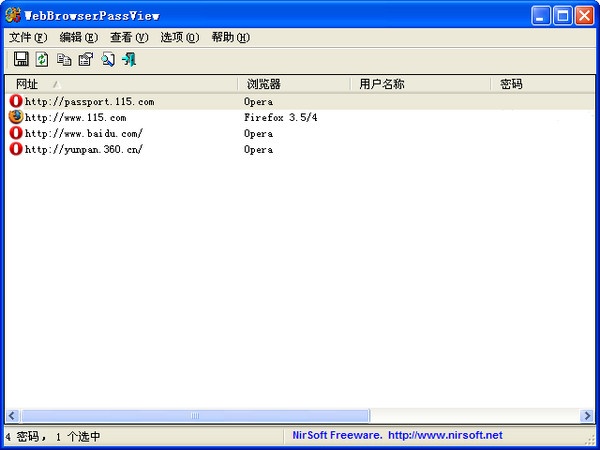Click Opera cell in the baidu row
The image size is (600, 450).
pos(258,134)
